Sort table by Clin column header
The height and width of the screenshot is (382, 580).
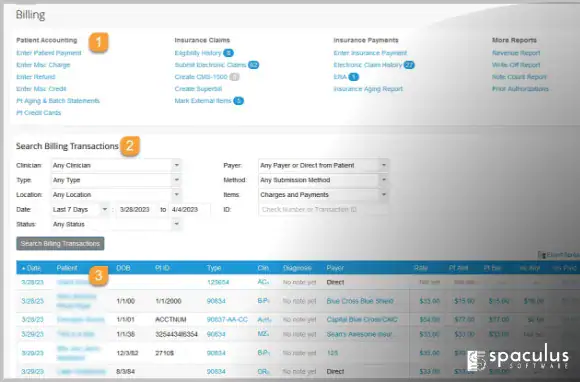263,268
